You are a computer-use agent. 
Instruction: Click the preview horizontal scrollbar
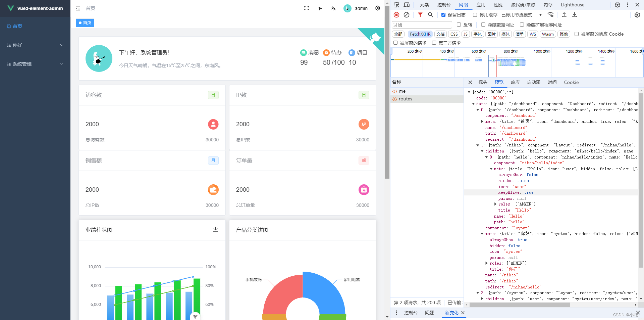pos(520,305)
